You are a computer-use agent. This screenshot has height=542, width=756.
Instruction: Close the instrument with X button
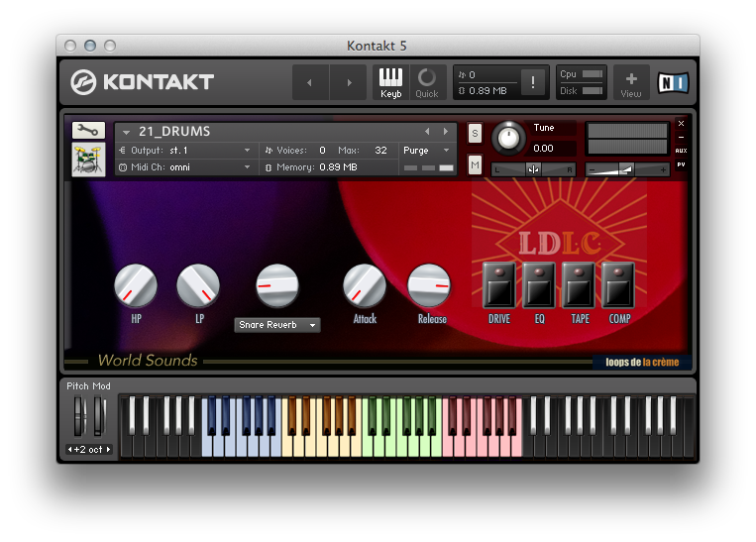click(x=682, y=124)
